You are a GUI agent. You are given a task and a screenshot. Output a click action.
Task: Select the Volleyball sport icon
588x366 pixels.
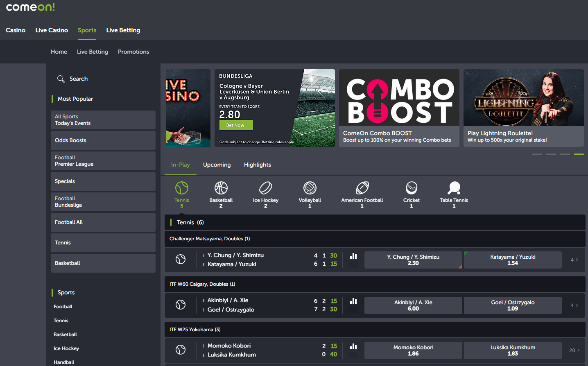310,188
